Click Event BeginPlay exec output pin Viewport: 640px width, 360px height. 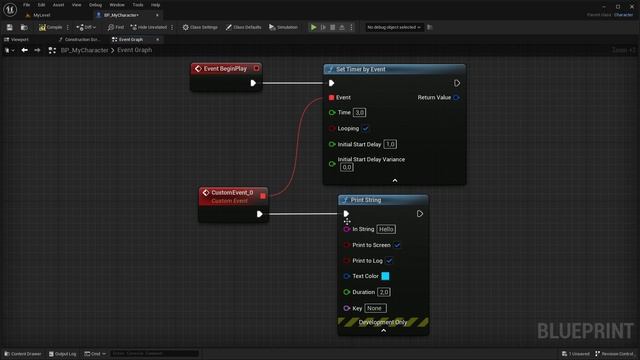[x=253, y=83]
